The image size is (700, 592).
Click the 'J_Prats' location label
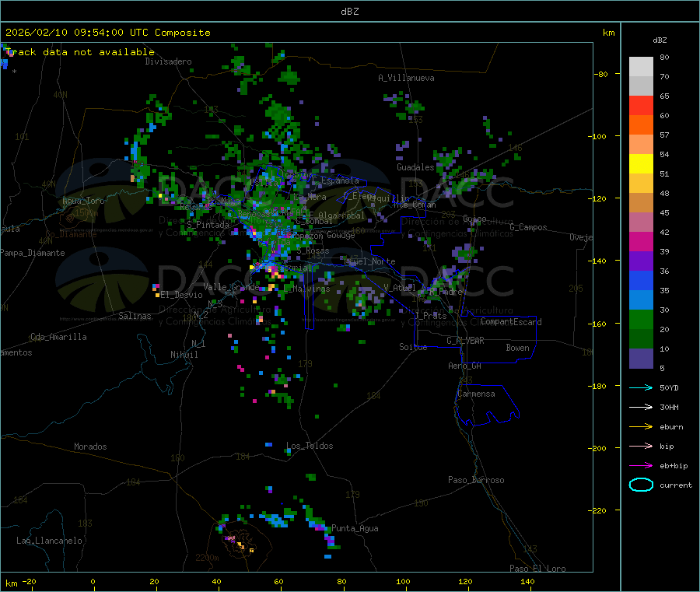[x=430, y=316]
